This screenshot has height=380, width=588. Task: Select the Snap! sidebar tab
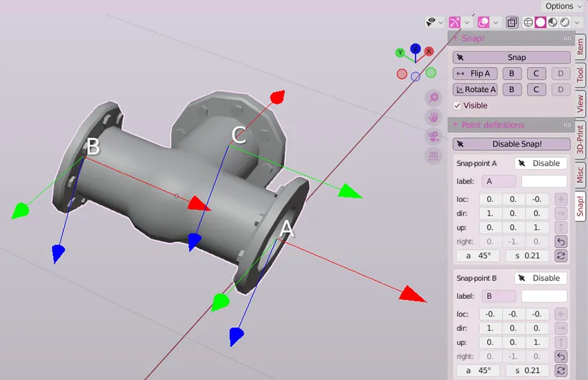[580, 206]
